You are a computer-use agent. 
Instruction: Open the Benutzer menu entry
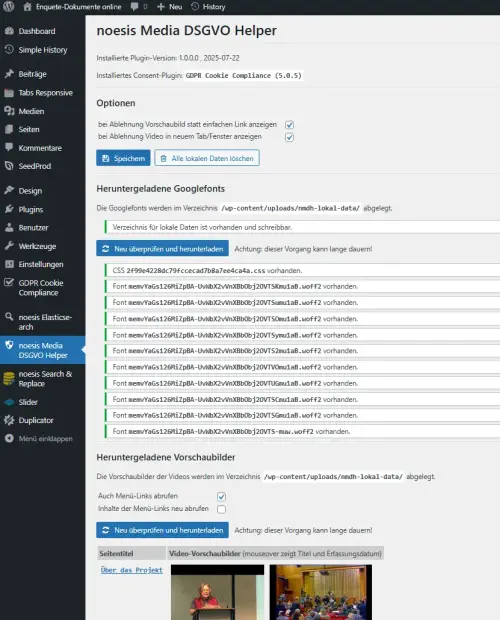click(x=33, y=227)
